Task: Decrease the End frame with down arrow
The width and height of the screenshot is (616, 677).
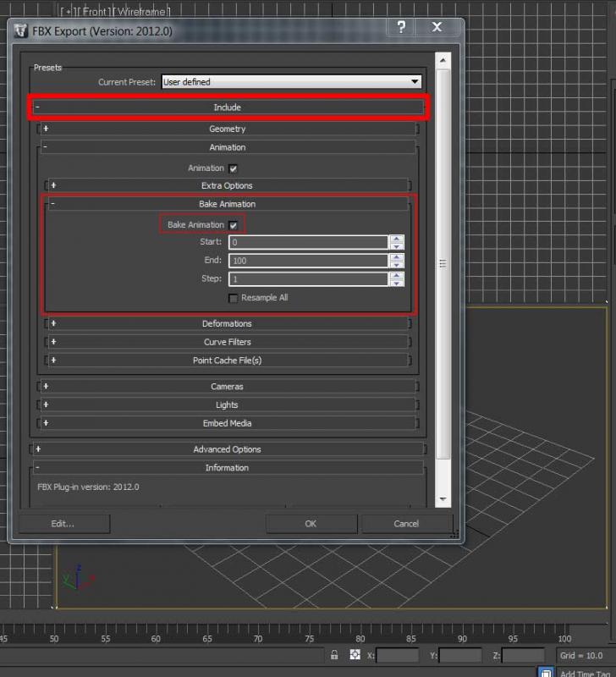Action: (x=396, y=265)
